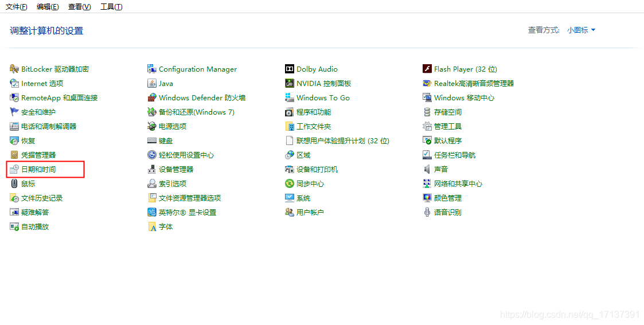Click the 文件资源管理器选项 link

click(190, 198)
